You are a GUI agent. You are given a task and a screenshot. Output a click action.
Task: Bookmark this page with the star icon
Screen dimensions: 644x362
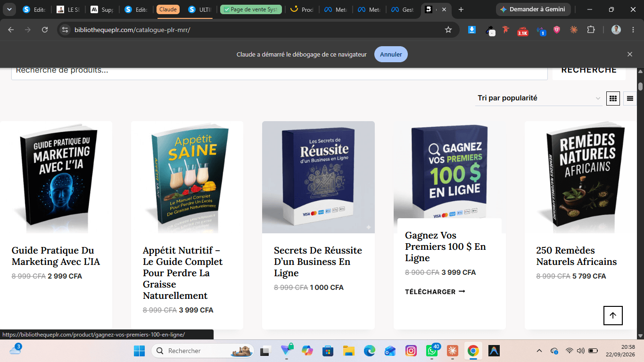click(448, 30)
